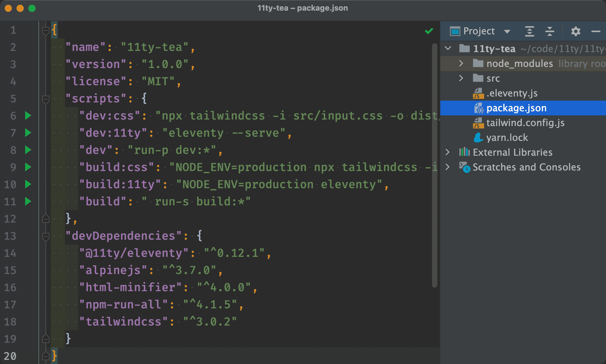This screenshot has height=364, width=606.
Task: Run the dev:11ty script gutter arrow
Action: point(28,133)
